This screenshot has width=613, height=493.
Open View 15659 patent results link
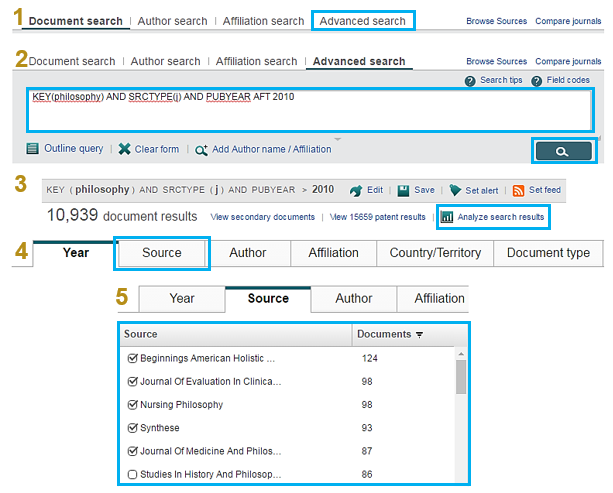[x=378, y=217]
